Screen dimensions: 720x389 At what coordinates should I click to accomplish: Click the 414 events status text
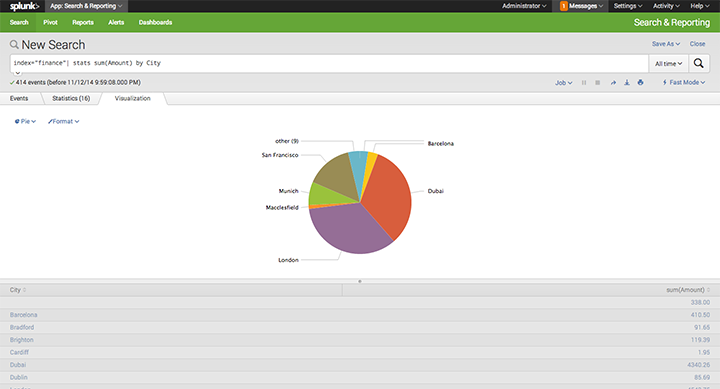click(78, 83)
